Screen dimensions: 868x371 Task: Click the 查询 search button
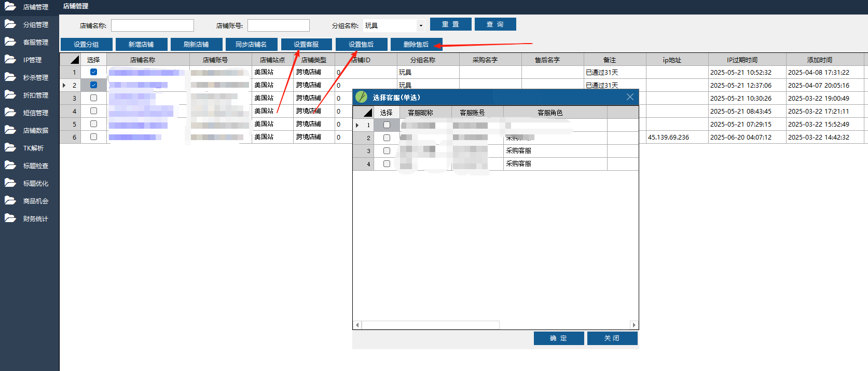point(495,24)
